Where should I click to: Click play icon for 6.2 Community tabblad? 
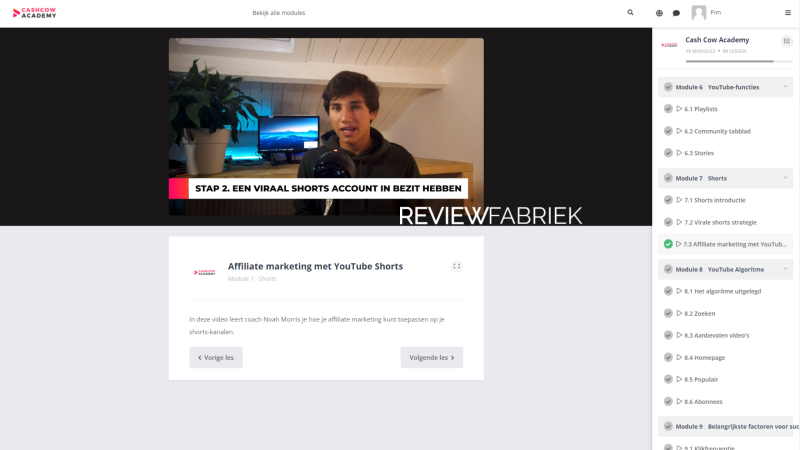(x=679, y=131)
